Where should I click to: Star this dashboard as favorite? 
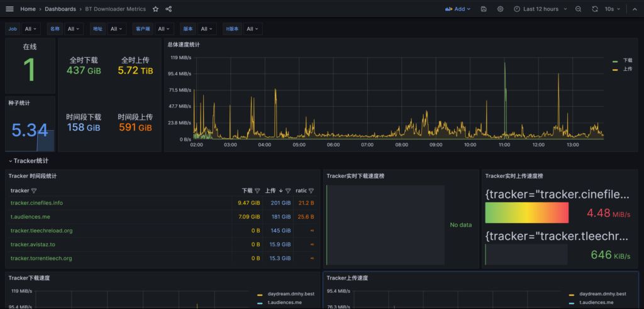tap(156, 9)
